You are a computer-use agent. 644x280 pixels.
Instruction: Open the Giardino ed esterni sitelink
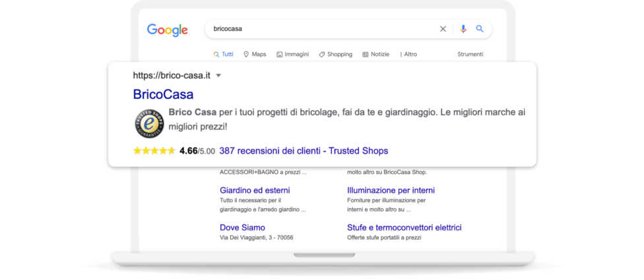pos(255,190)
